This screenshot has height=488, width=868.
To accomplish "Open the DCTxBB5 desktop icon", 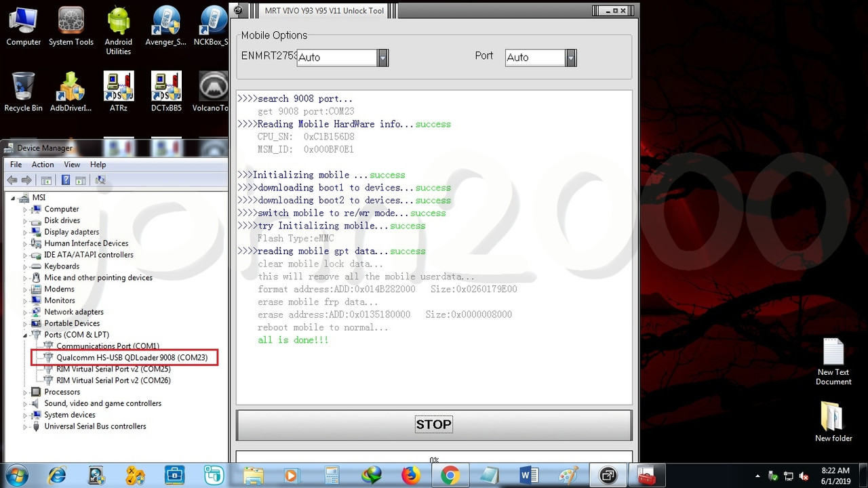I will click(x=166, y=92).
